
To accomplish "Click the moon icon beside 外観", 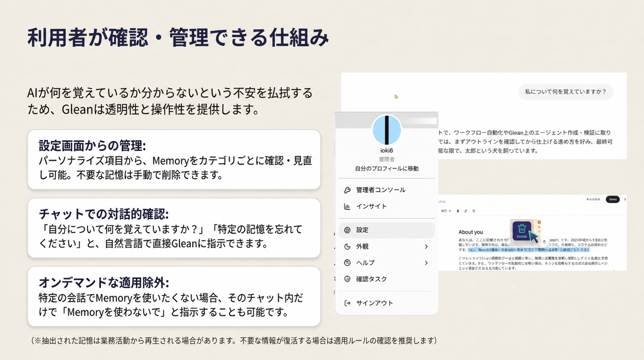I will tap(347, 246).
